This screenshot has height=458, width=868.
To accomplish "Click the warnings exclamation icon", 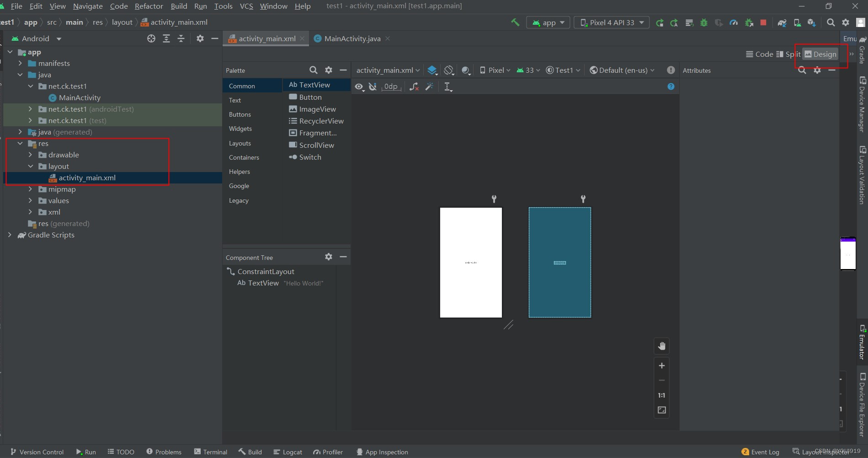I will pyautogui.click(x=671, y=70).
